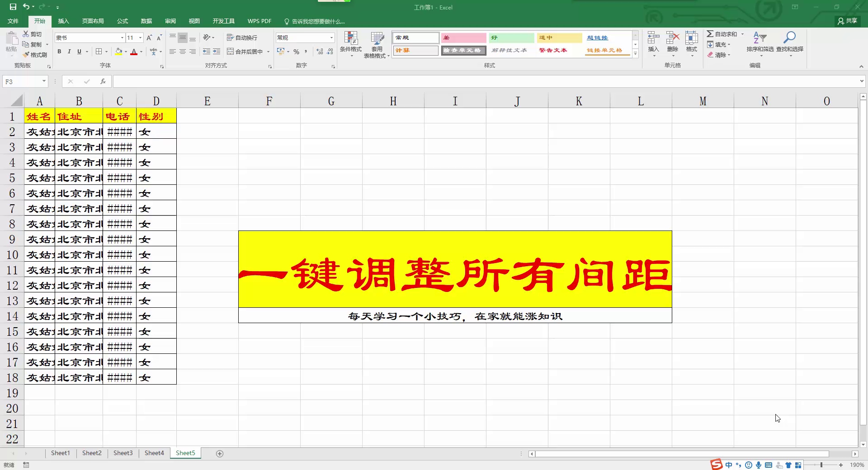Increase font size with the larger A icon
The width and height of the screenshot is (868, 470).
coord(149,38)
